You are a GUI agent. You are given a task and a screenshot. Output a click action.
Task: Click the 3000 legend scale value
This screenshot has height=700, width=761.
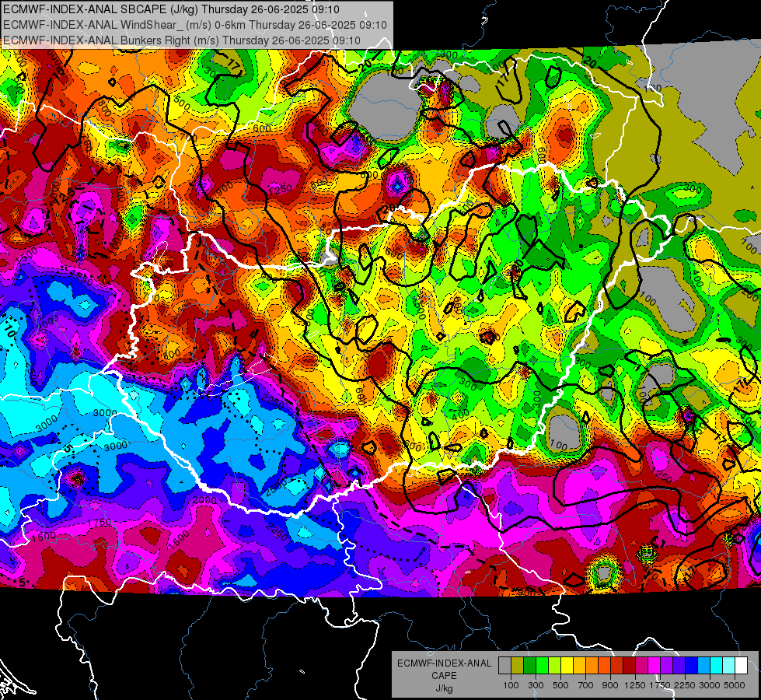[x=710, y=685]
